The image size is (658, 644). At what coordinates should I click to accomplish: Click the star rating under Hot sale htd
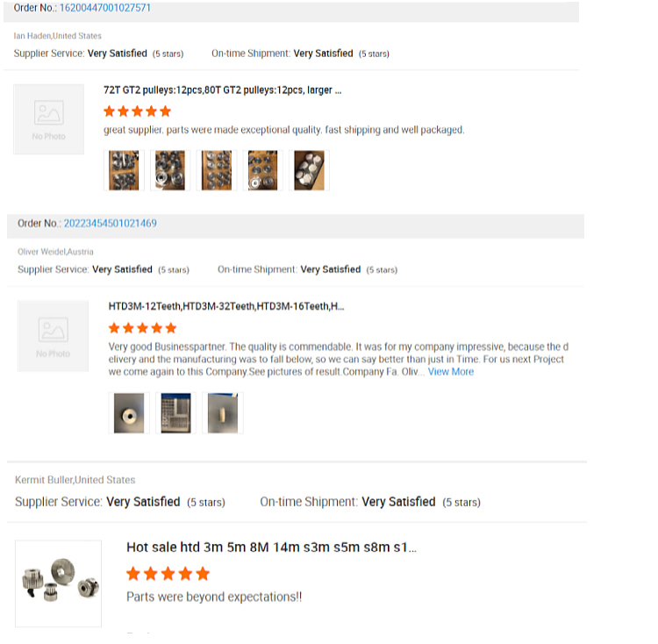click(168, 574)
